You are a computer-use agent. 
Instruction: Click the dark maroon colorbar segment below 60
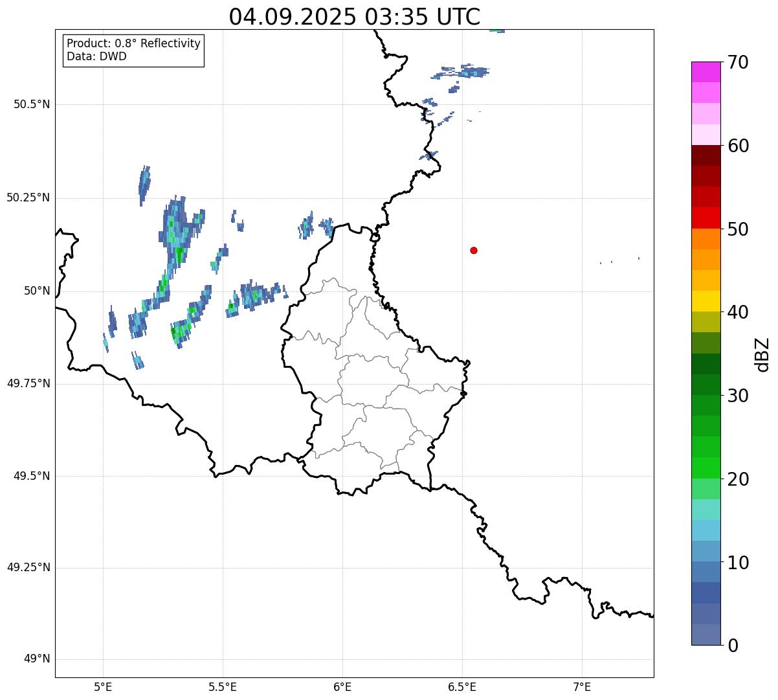[x=706, y=155]
